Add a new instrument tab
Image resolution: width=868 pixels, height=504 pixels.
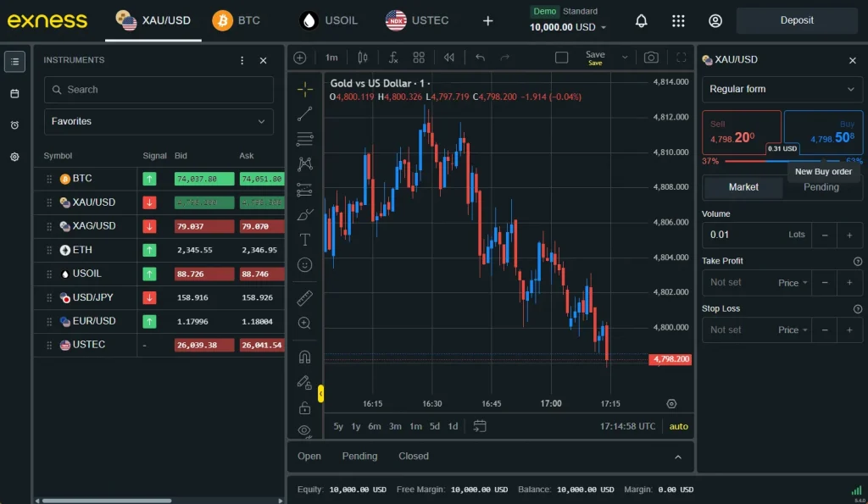[487, 21]
